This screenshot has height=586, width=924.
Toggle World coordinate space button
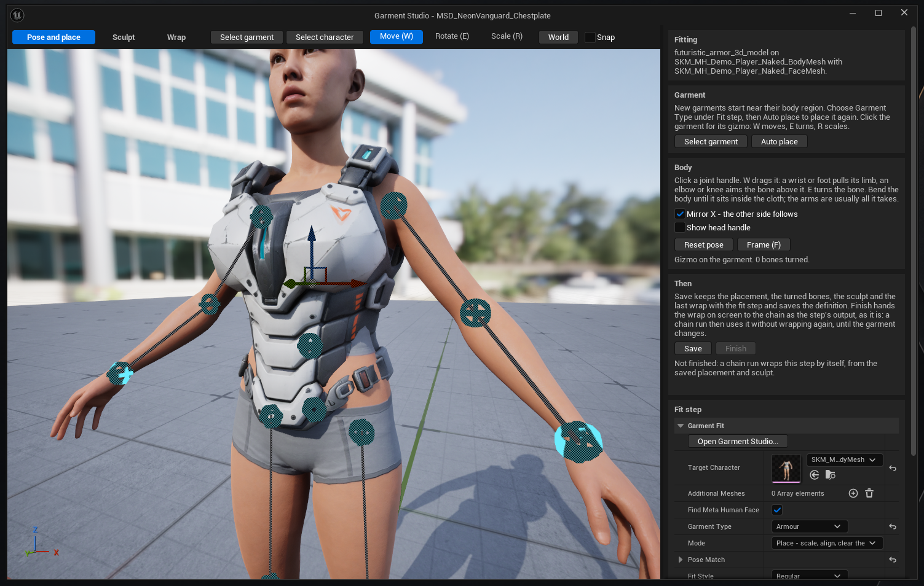point(558,37)
